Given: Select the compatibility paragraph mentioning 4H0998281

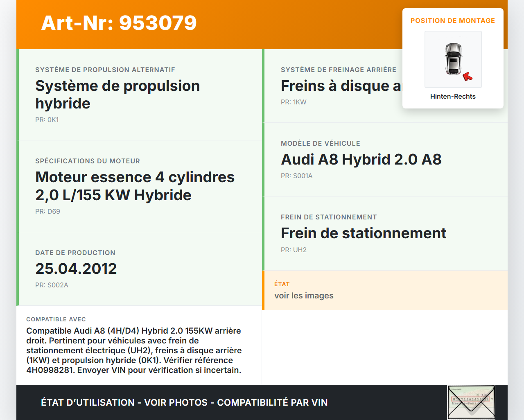Looking at the screenshot, I should click(134, 350).
